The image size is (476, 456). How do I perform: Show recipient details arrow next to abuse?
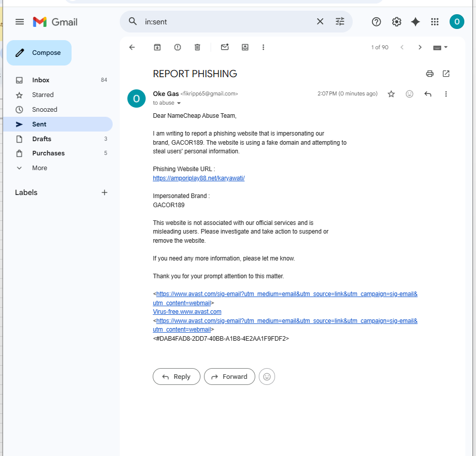click(x=179, y=103)
